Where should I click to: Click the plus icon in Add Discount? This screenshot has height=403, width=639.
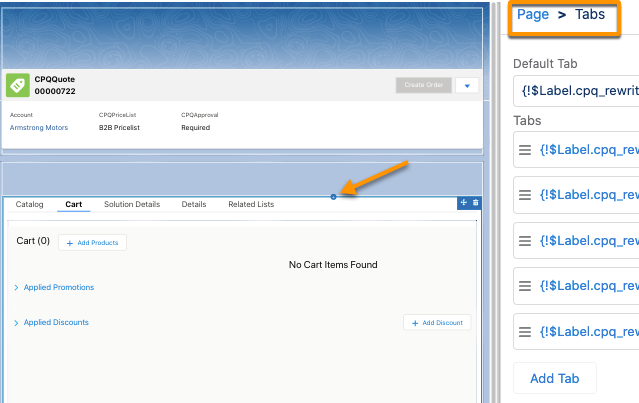pos(415,323)
